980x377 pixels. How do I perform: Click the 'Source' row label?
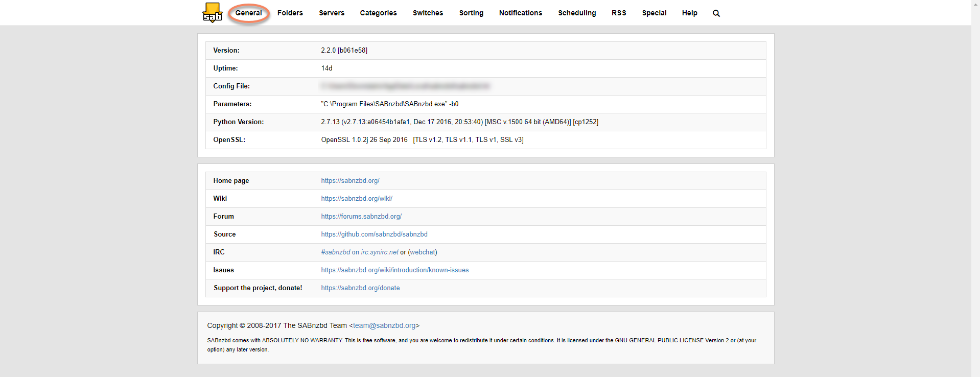(225, 234)
